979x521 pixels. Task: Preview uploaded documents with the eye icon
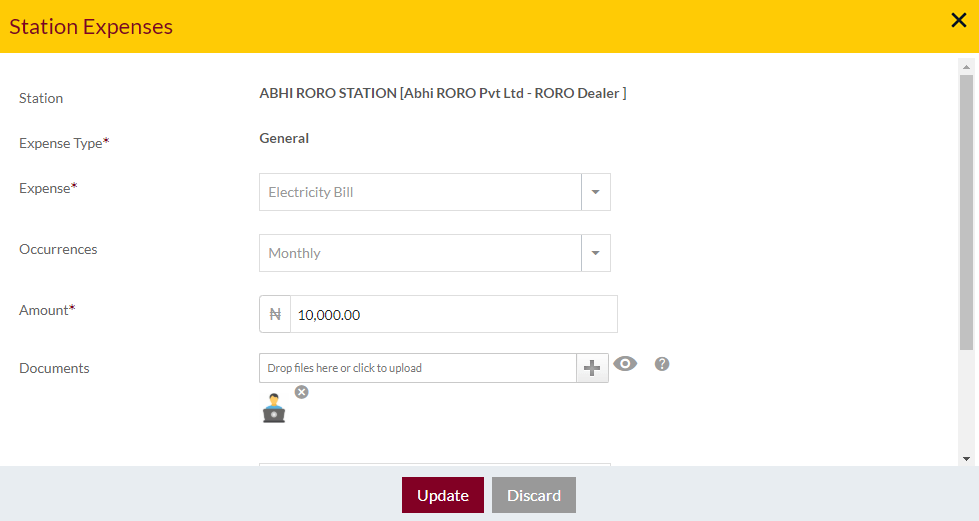click(625, 364)
